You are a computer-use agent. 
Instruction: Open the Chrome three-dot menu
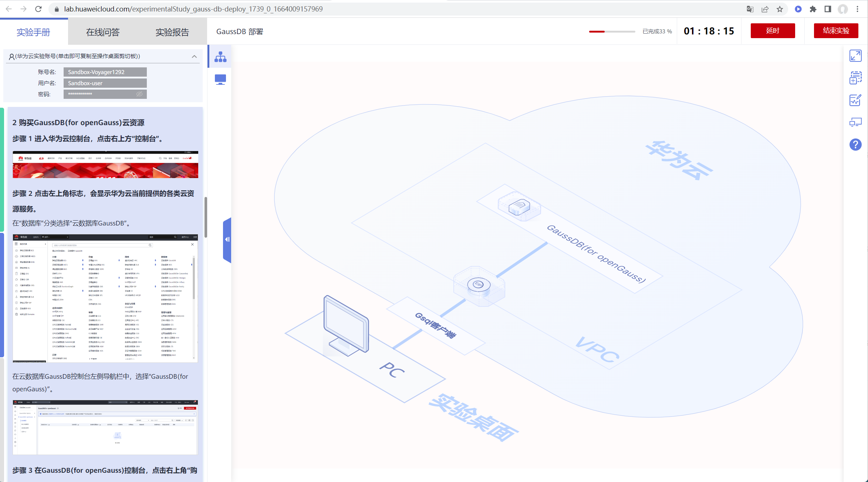[x=857, y=9]
